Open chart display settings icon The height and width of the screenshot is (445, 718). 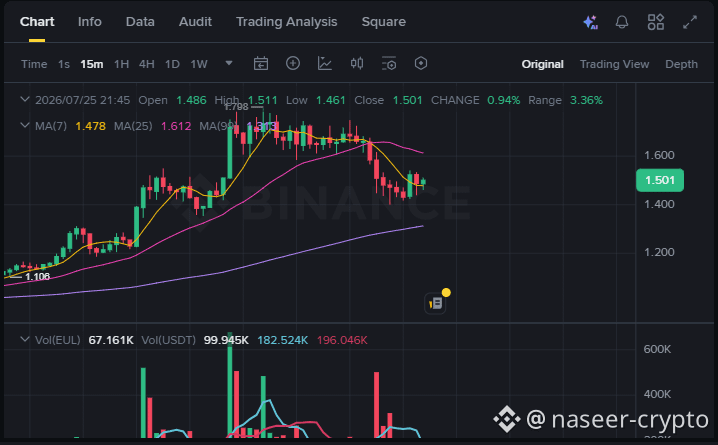(389, 64)
